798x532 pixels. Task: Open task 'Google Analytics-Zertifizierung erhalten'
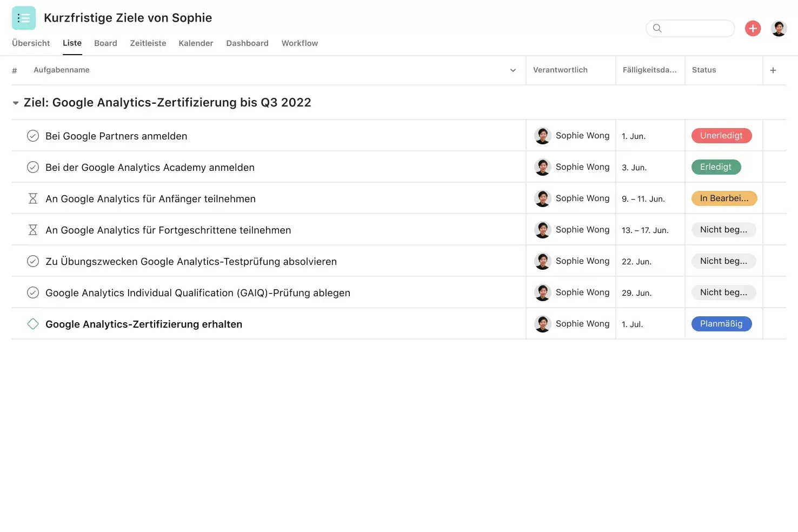pos(144,324)
